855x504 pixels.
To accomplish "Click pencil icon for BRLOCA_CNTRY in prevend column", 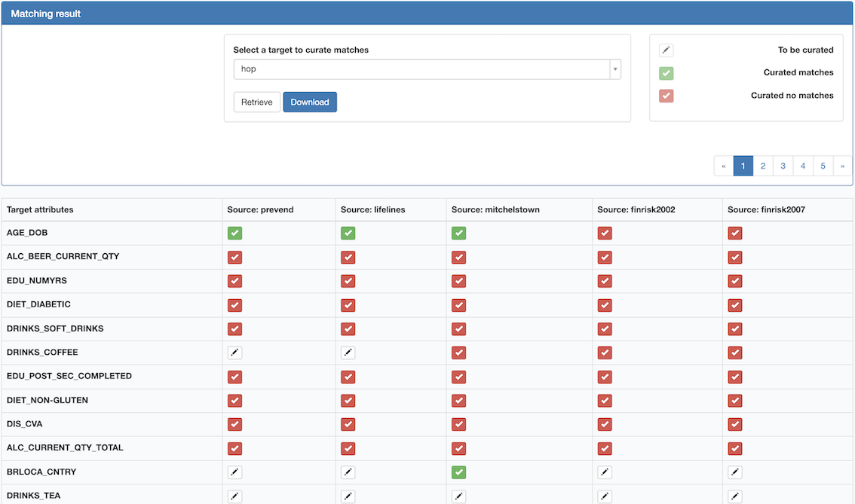I will pos(234,472).
